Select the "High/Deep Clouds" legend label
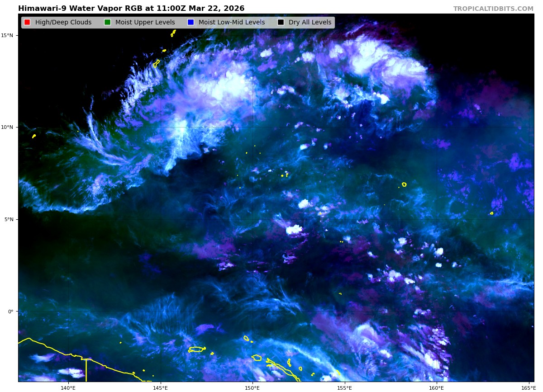543x392 pixels. click(63, 23)
